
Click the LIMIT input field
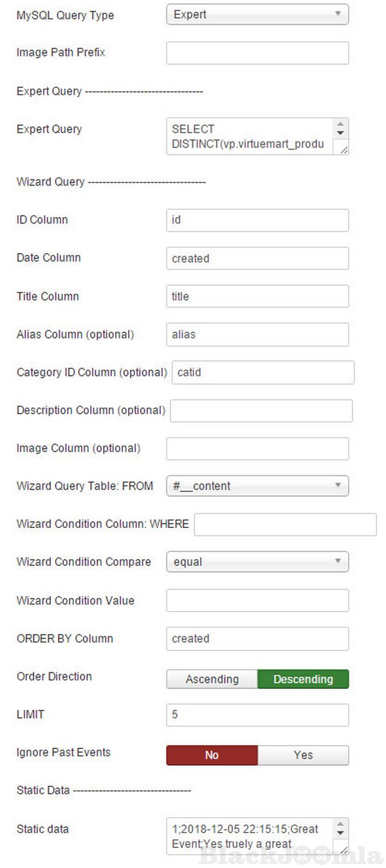tap(257, 715)
